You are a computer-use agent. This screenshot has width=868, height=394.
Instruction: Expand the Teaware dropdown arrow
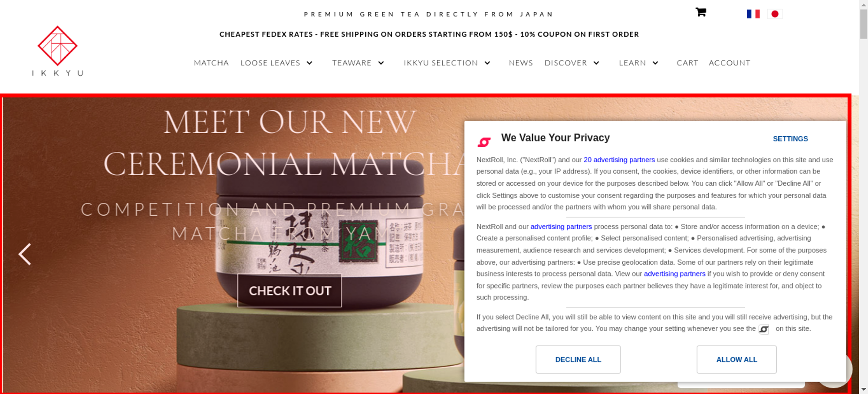pyautogui.click(x=381, y=63)
